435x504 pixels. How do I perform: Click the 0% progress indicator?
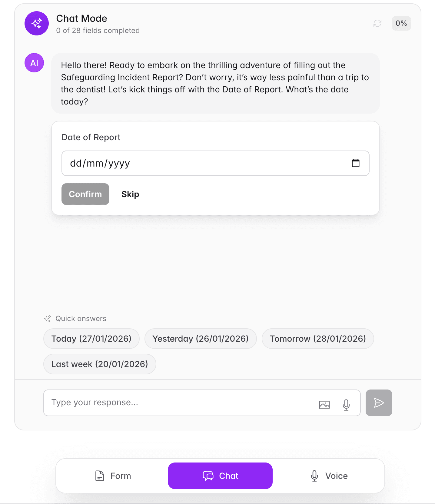(x=401, y=23)
